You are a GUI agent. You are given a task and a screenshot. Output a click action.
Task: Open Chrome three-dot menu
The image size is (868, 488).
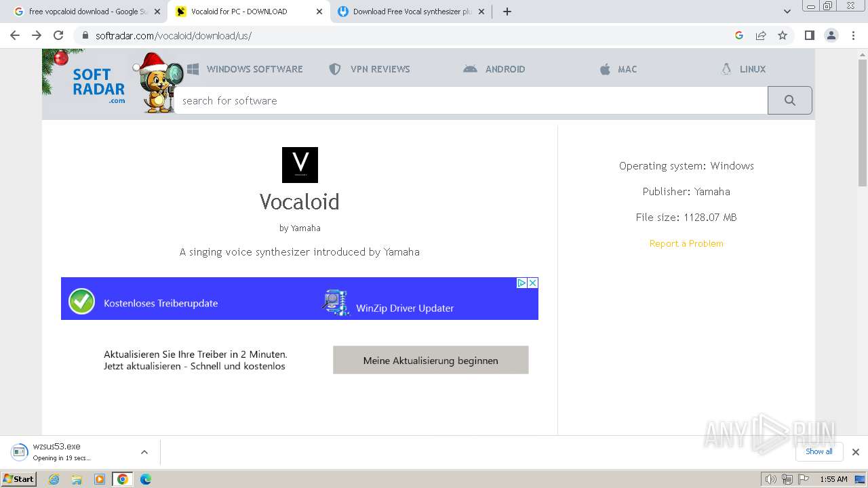(854, 35)
